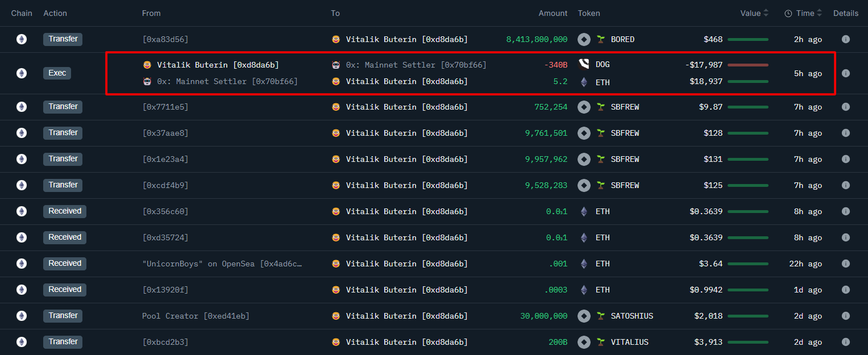The width and height of the screenshot is (868, 355).
Task: Click the chain icon on the SATOSHIUS transfer row
Action: coord(21,316)
